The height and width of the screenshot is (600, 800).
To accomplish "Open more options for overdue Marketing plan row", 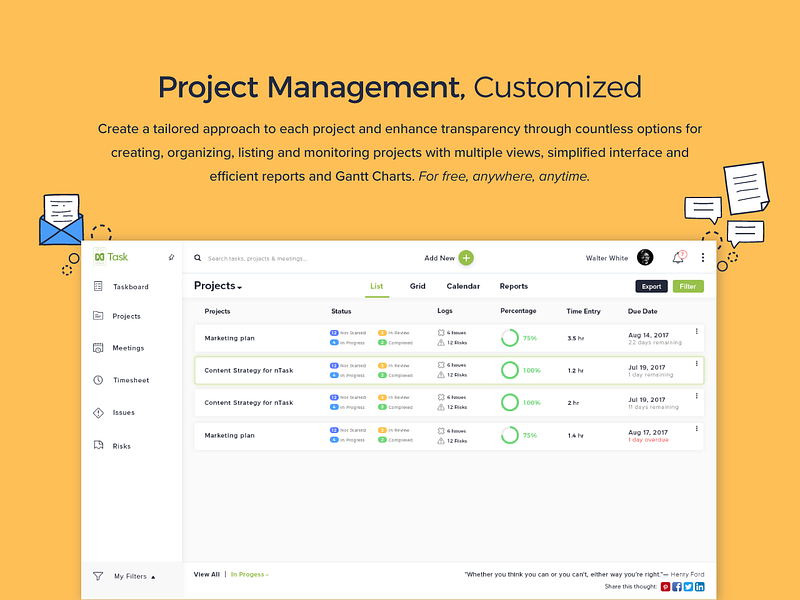I will pos(696,429).
